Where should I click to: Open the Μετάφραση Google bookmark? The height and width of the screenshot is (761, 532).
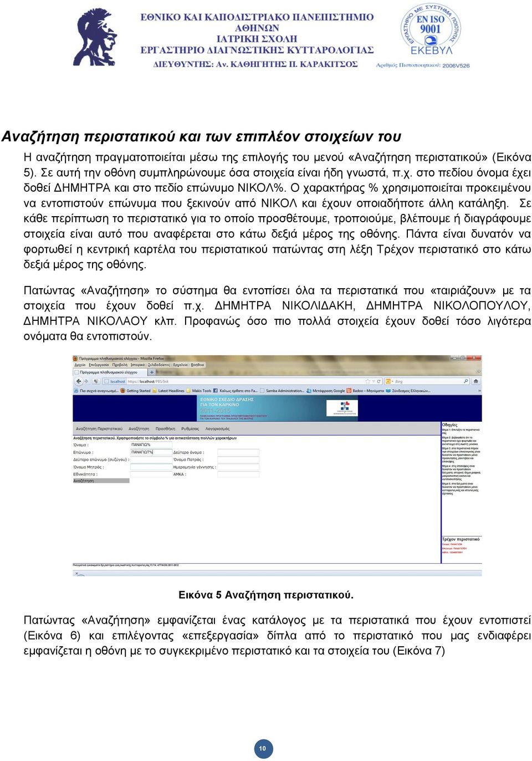[x=326, y=391]
